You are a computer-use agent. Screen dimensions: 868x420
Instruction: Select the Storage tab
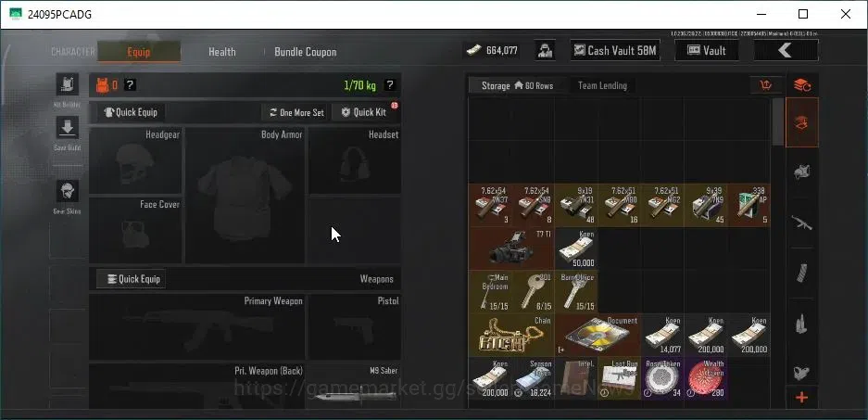coord(517,85)
